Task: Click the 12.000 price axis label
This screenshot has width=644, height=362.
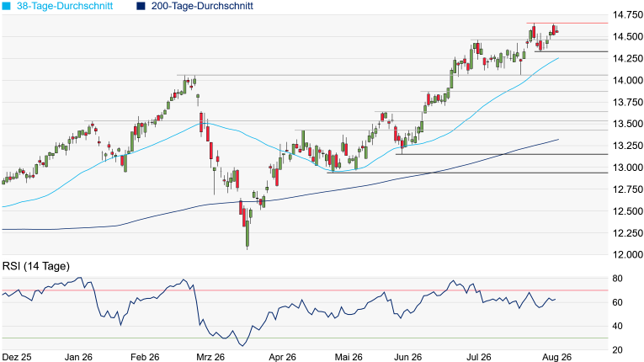Action: [x=627, y=254]
